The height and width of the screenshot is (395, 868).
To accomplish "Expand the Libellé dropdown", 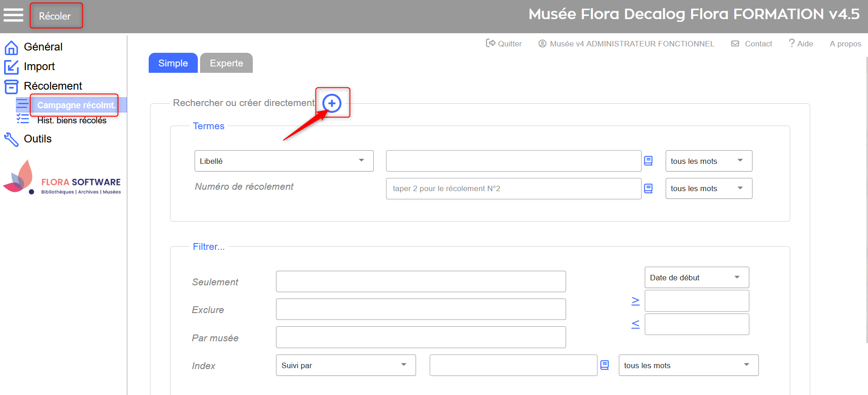I will coord(284,161).
